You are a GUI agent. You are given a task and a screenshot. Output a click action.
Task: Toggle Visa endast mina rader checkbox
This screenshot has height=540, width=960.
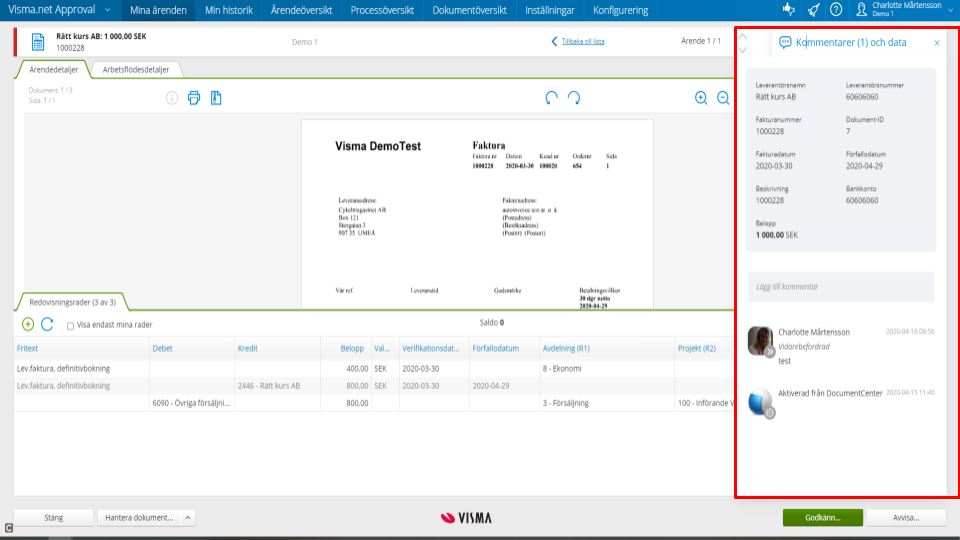pyautogui.click(x=70, y=325)
